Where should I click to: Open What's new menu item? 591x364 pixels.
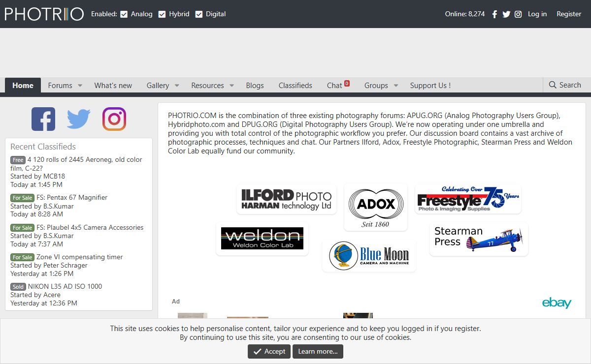click(113, 85)
